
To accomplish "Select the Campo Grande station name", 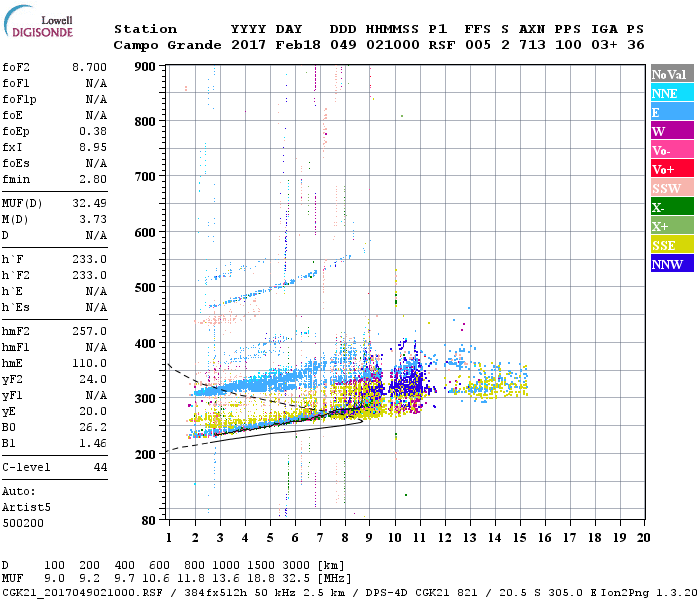I will [167, 45].
